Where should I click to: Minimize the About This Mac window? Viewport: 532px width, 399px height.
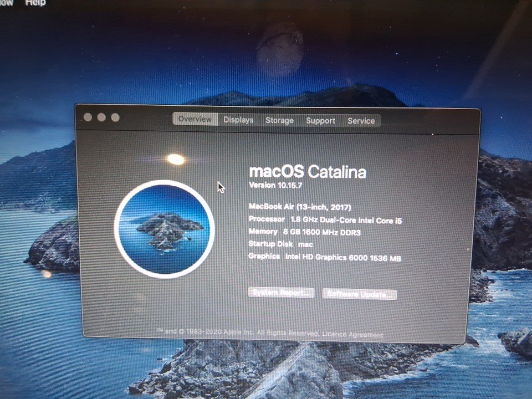101,117
